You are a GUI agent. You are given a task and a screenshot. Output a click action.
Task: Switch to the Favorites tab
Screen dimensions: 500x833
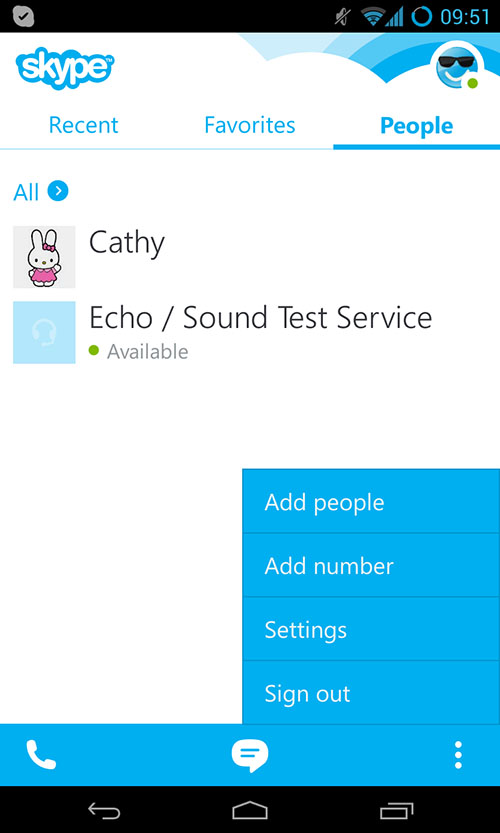point(250,126)
